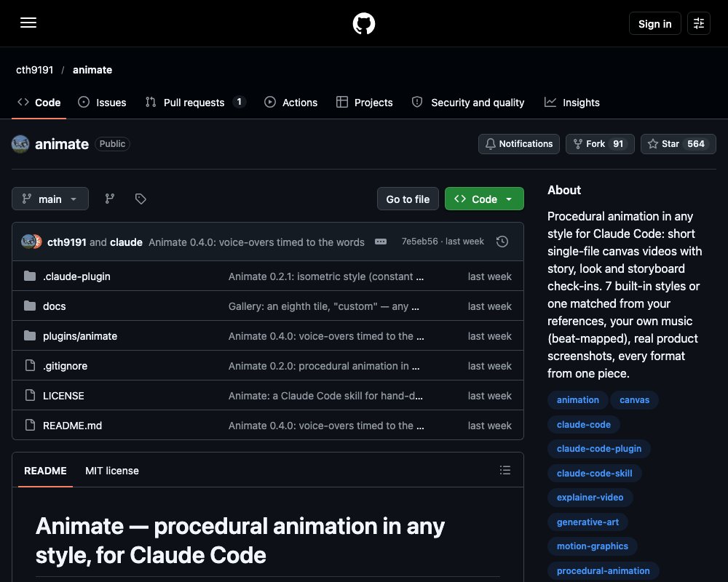Open the commit message Animate: a Claude Code skill
The image size is (728, 582).
[325, 396]
